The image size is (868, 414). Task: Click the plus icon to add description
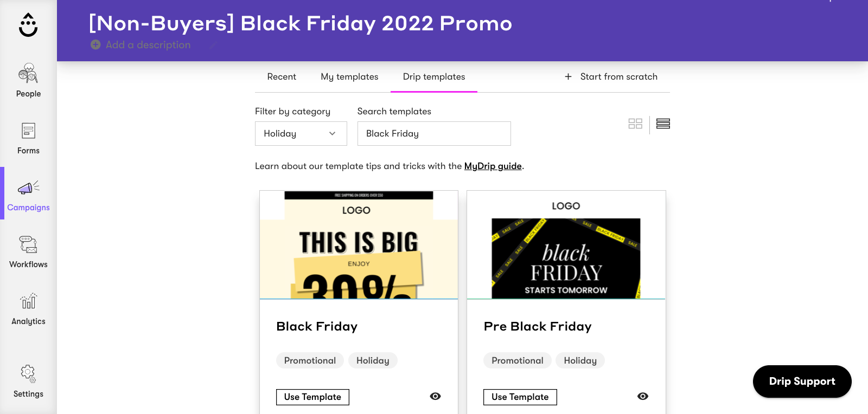tap(95, 45)
